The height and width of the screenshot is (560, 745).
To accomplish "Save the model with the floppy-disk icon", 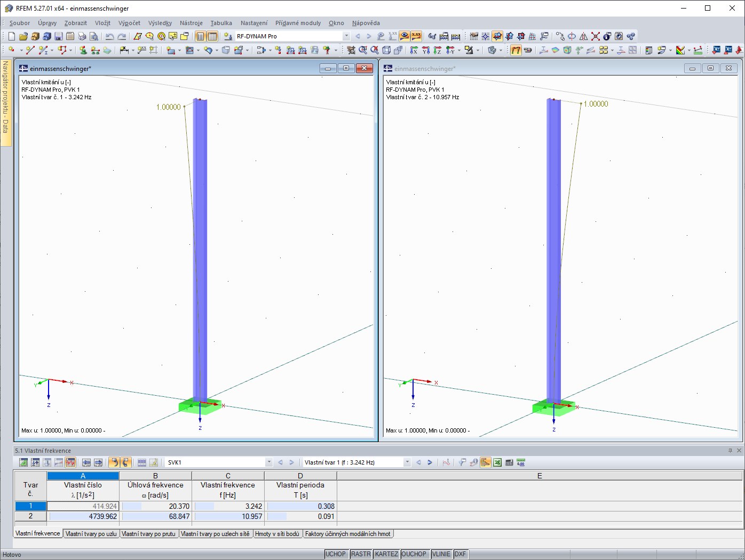I will pos(59,36).
